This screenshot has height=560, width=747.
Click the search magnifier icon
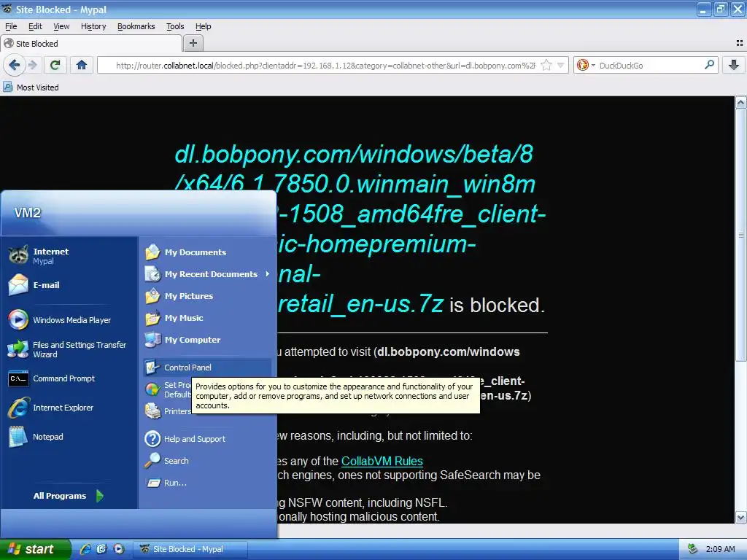pyautogui.click(x=709, y=65)
